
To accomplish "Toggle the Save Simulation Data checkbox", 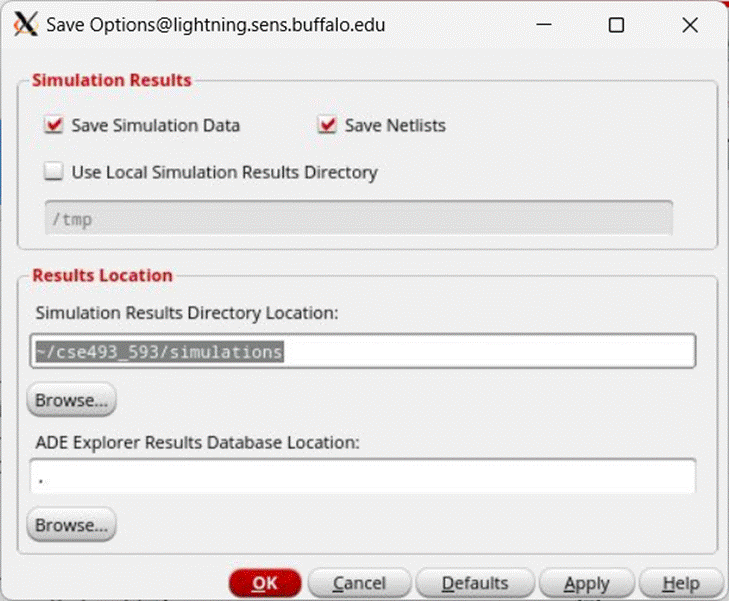I will coord(54,126).
